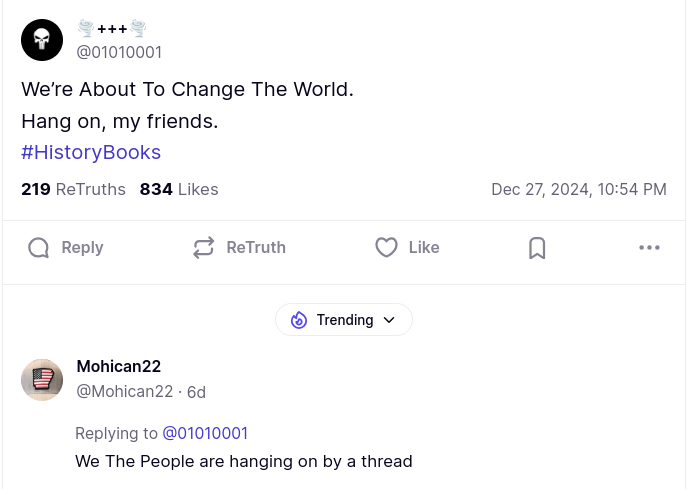Click the @Mohican22 username handle
This screenshot has height=489, width=687.
(125, 392)
